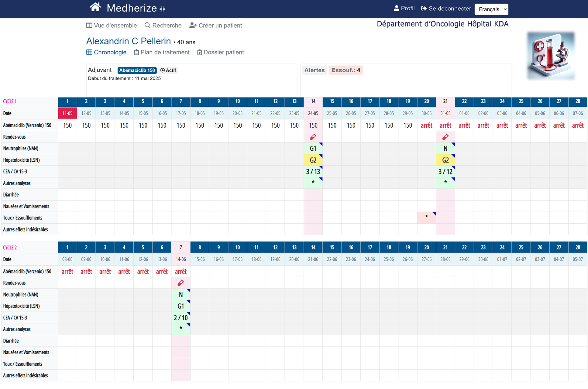Click the red 11-05 date cell
Viewport: 588px width, 389px height.
67,113
